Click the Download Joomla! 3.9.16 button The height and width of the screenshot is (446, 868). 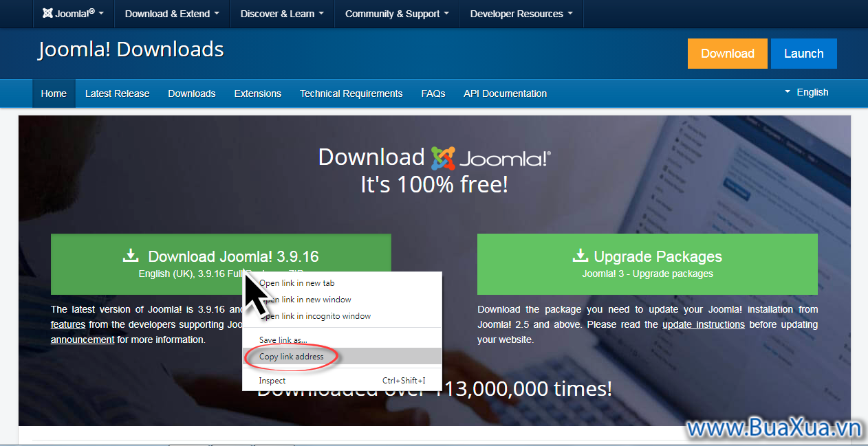(221, 264)
